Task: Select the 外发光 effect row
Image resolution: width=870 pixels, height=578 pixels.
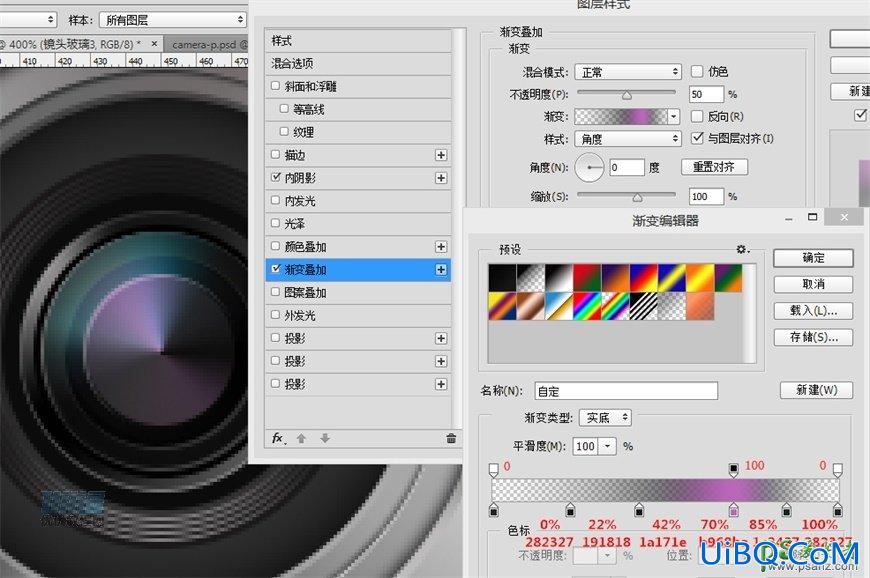Action: 358,316
